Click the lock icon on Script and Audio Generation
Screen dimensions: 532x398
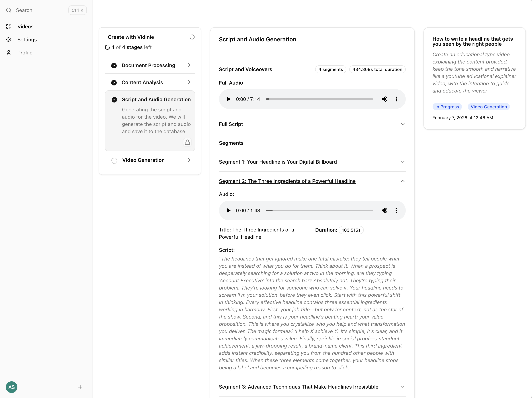(x=187, y=142)
